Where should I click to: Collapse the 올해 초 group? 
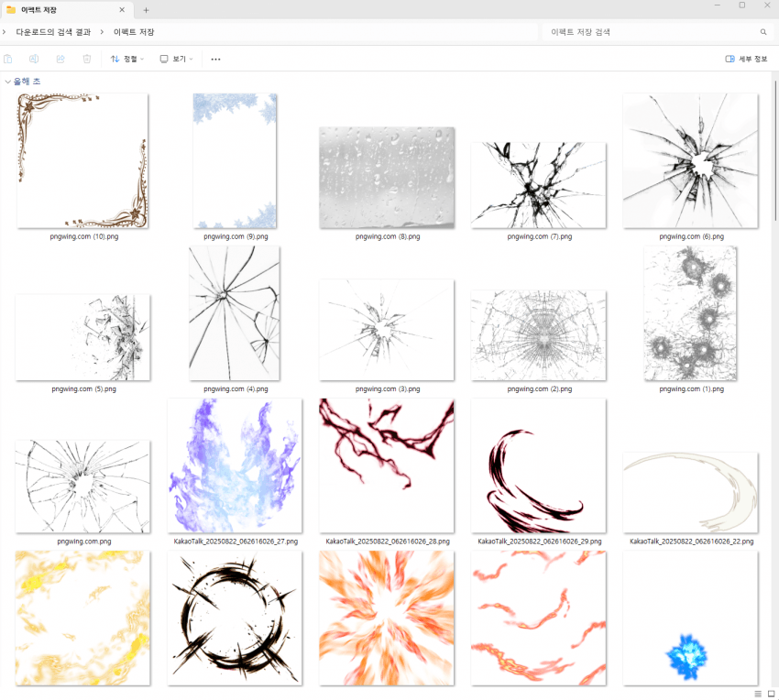[x=8, y=82]
